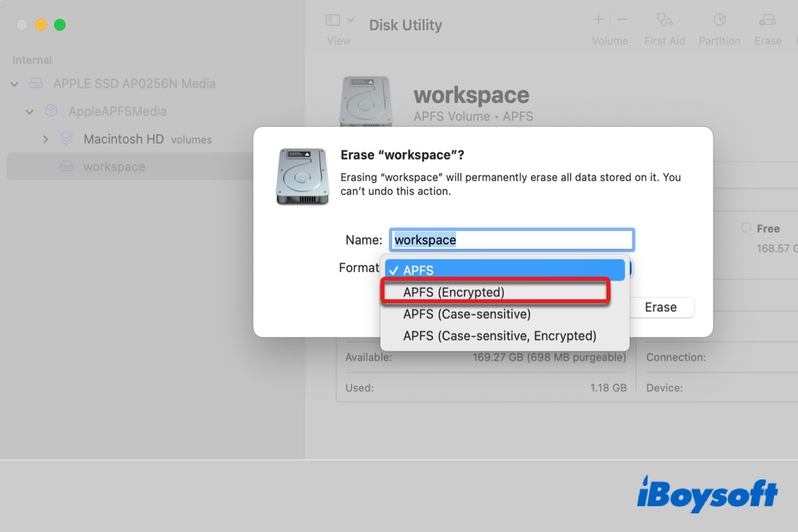This screenshot has width=798, height=532.
Task: Expand the Macintosh HD volumes group
Action: 45,140
